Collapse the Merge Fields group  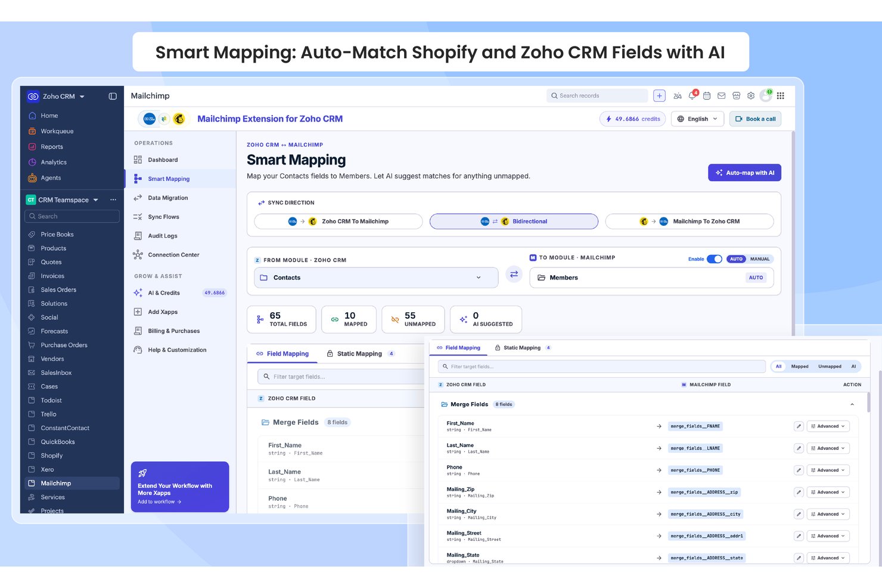pyautogui.click(x=852, y=405)
